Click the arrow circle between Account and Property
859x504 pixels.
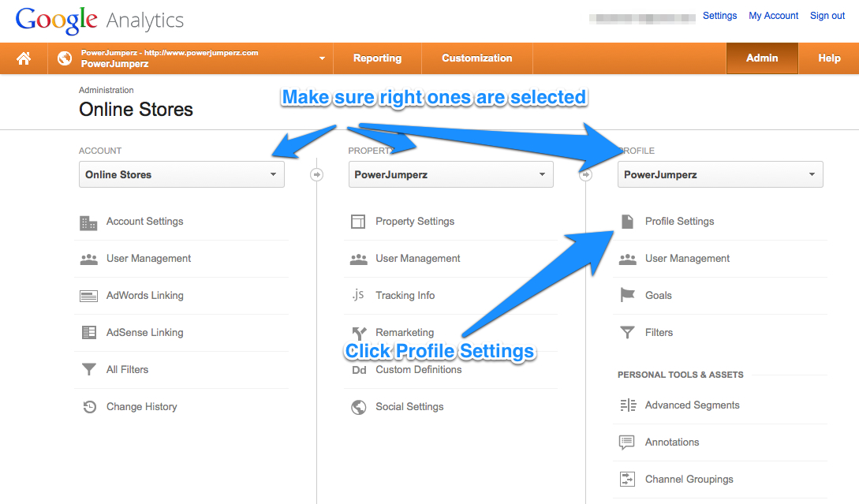(316, 175)
